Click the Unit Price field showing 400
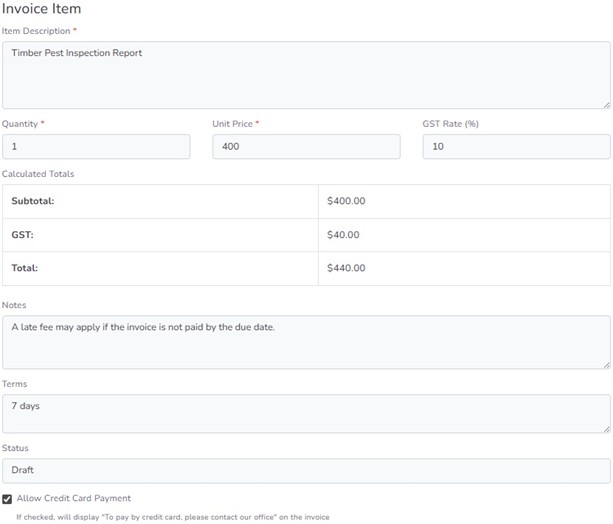 [306, 147]
